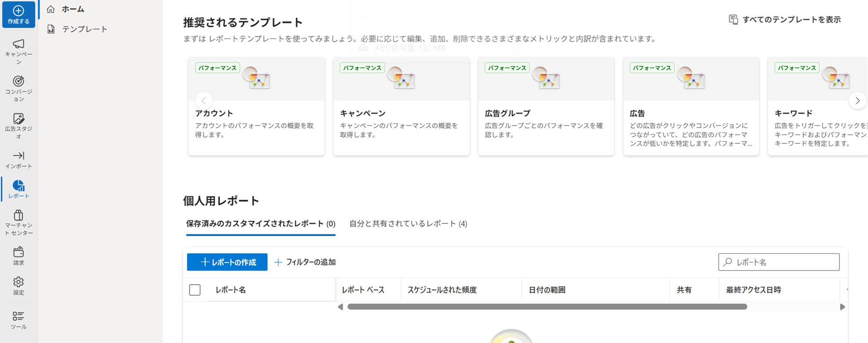The image size is (868, 343).
Task: Open 請求 wallet icon in sidebar
Action: pyautogui.click(x=18, y=252)
